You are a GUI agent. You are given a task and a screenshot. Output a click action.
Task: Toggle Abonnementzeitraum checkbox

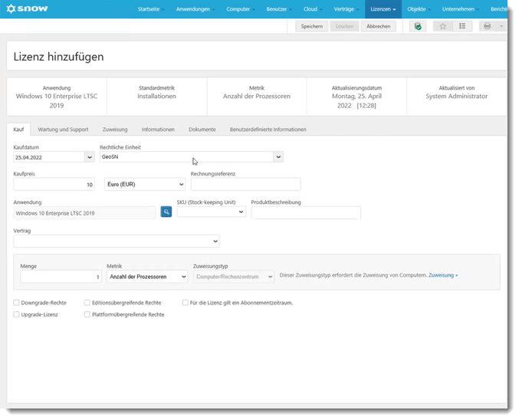pos(185,303)
